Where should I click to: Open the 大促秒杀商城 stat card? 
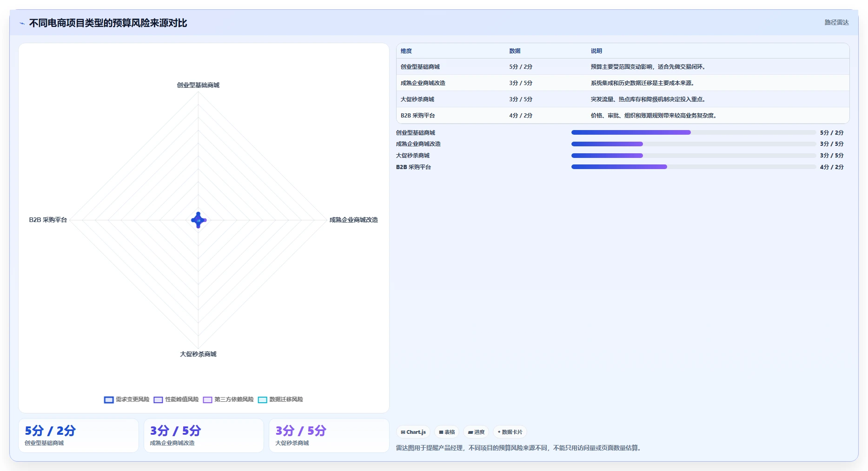pyautogui.click(x=329, y=436)
